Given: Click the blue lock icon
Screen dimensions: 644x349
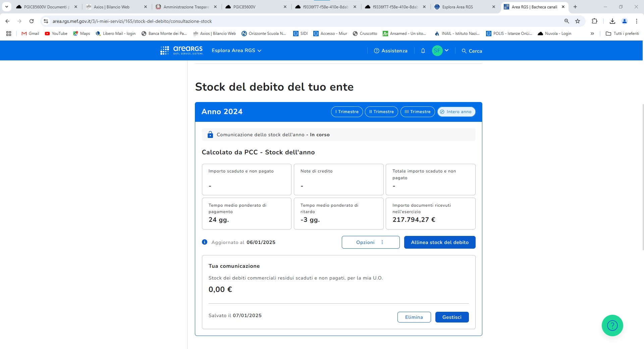Looking at the screenshot, I should (x=210, y=135).
